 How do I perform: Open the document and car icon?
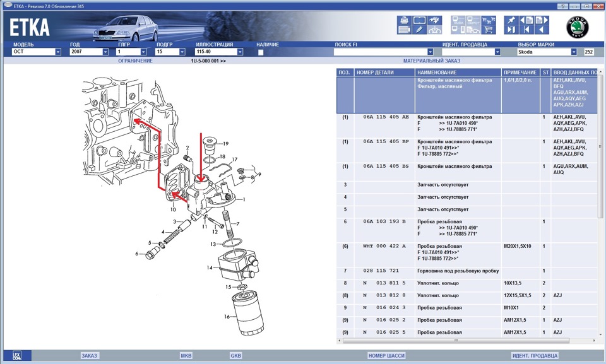pyautogui.click(x=473, y=30)
